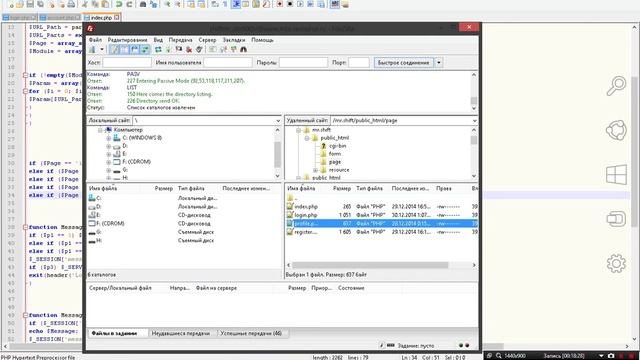Switch to Неудавшиеся передачи tab

(x=180, y=333)
